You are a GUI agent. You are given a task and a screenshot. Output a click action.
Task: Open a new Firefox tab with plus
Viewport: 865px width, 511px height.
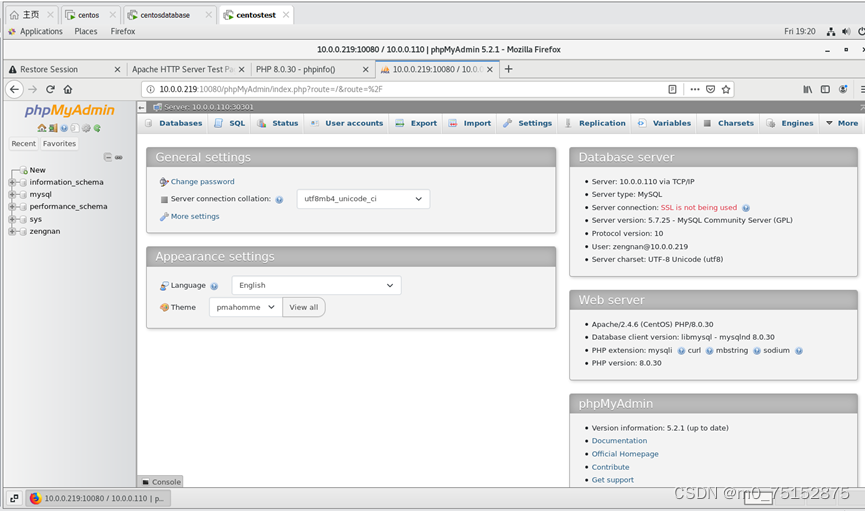[x=509, y=69]
